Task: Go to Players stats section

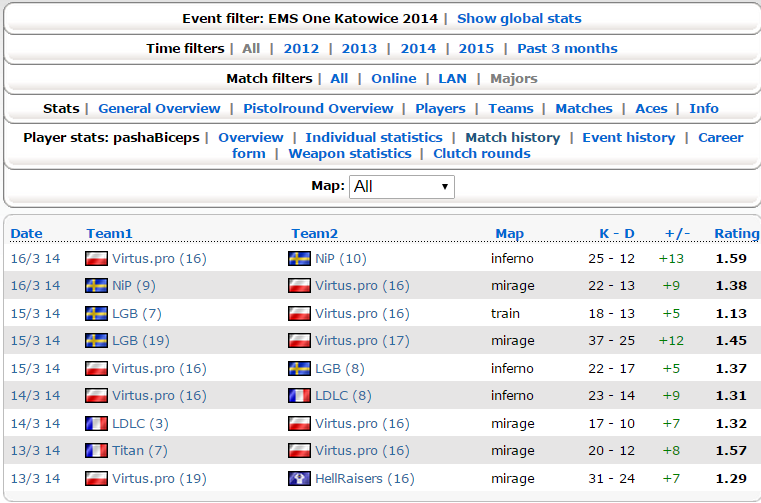Action: [x=440, y=108]
